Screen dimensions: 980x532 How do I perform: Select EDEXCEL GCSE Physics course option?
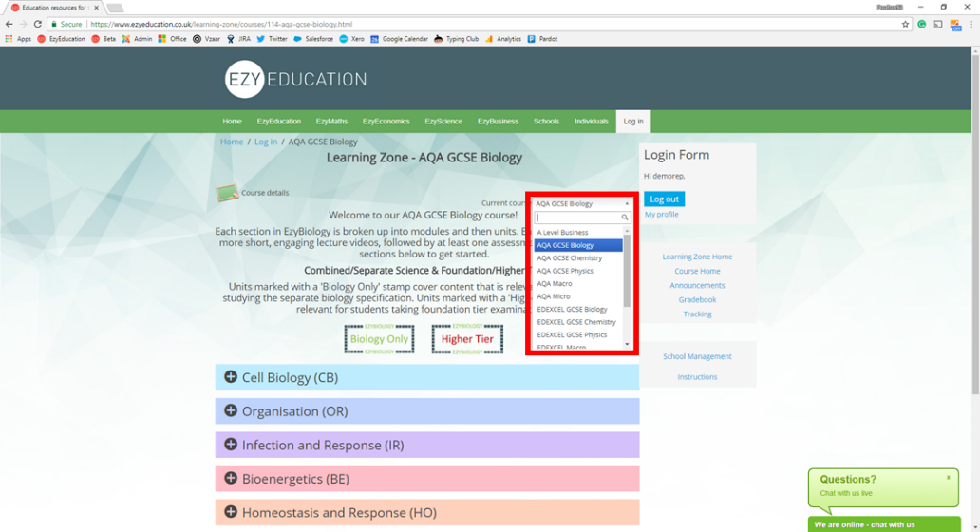pos(578,334)
